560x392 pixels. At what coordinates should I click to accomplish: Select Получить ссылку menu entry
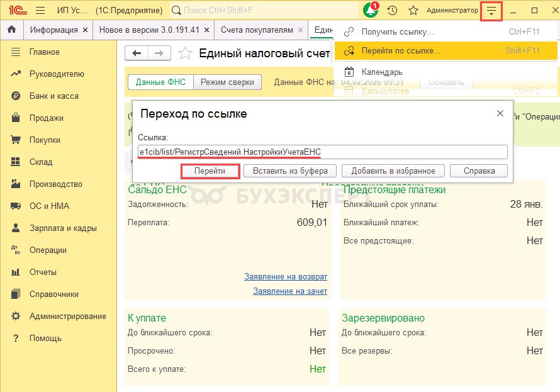[398, 32]
